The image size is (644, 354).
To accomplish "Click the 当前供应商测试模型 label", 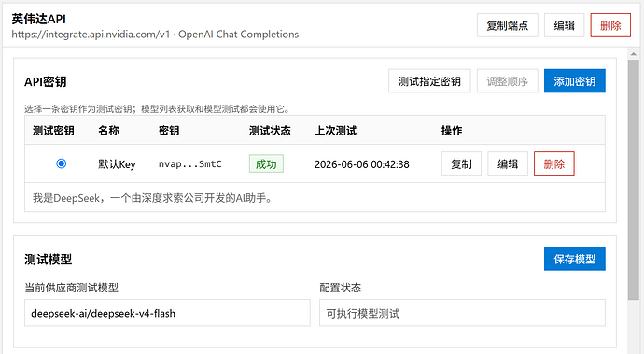I will pyautogui.click(x=72, y=288).
